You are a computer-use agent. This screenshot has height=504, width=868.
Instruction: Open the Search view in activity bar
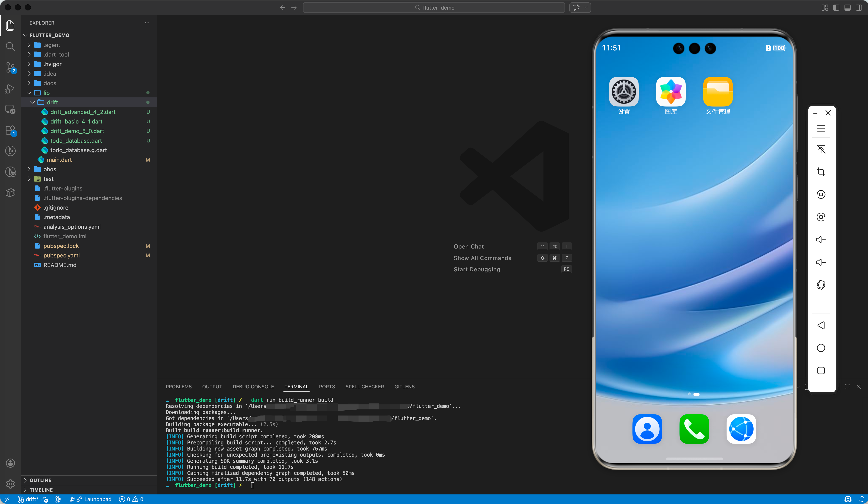(10, 47)
